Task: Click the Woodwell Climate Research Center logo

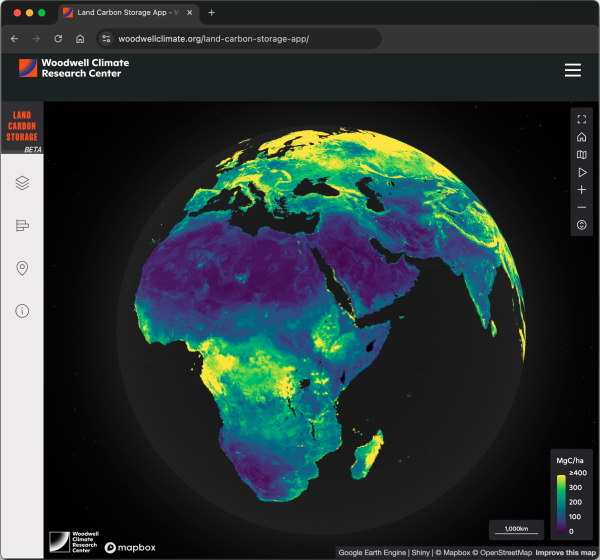Action: (x=74, y=69)
